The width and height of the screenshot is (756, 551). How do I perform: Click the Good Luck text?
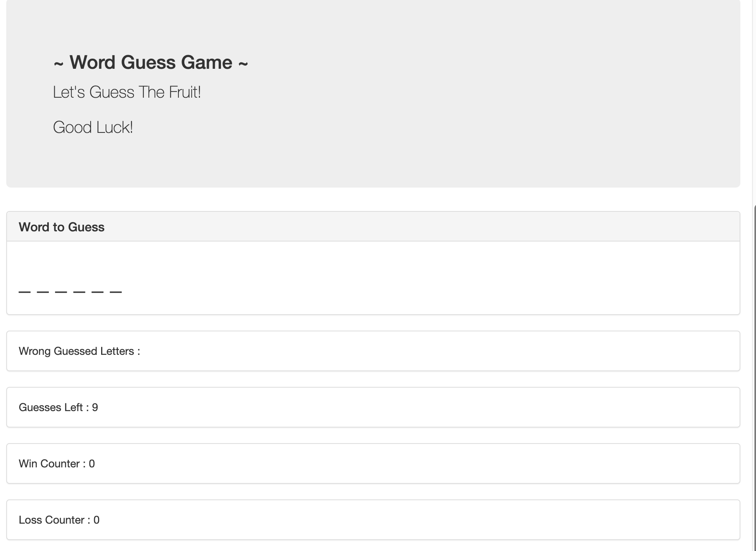click(93, 127)
